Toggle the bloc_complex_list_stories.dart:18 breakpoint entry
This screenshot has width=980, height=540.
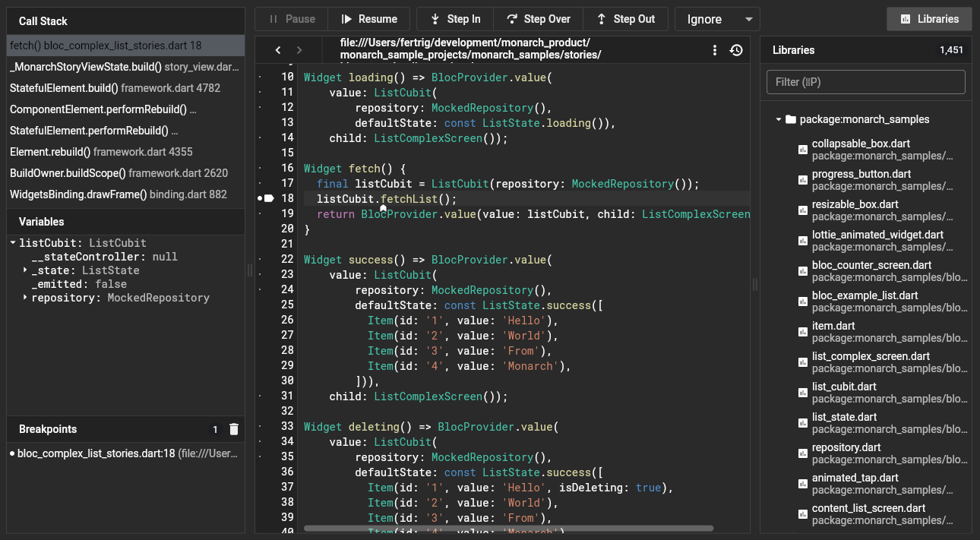pos(122,453)
